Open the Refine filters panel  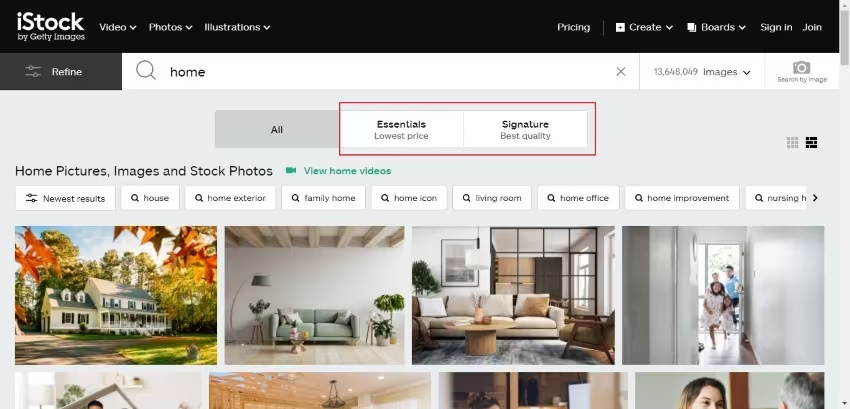tap(60, 72)
